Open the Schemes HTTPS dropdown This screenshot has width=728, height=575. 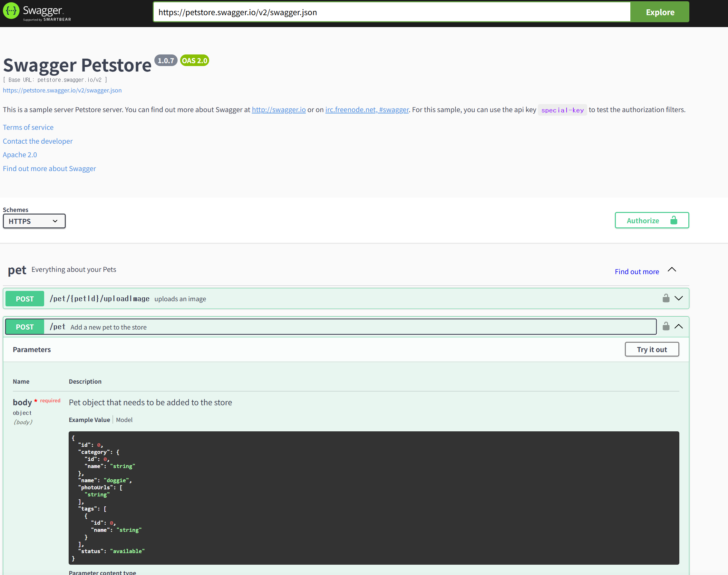34,221
